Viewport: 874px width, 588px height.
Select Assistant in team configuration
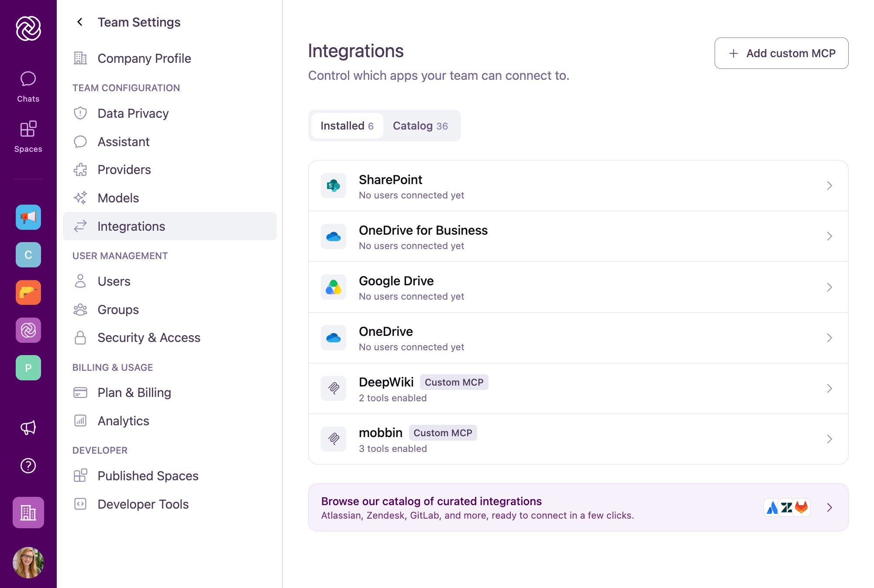[x=170, y=142]
